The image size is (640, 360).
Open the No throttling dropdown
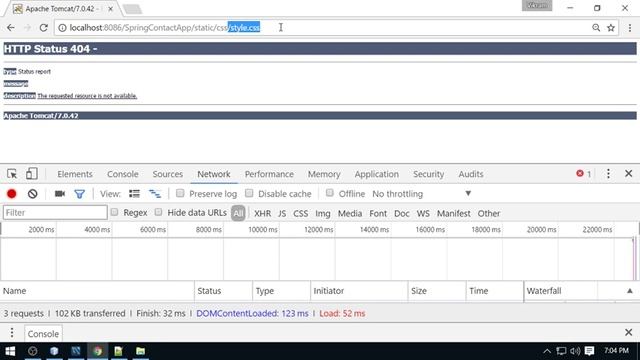tap(422, 194)
